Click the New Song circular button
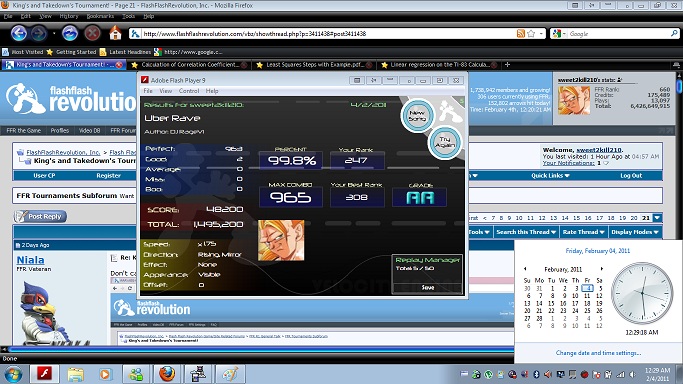This screenshot has height=384, width=683. [x=417, y=115]
